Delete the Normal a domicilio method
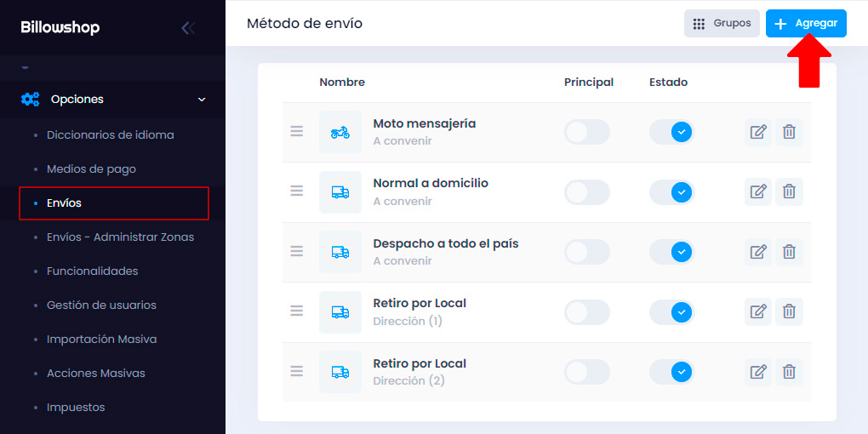868x434 pixels. [789, 191]
